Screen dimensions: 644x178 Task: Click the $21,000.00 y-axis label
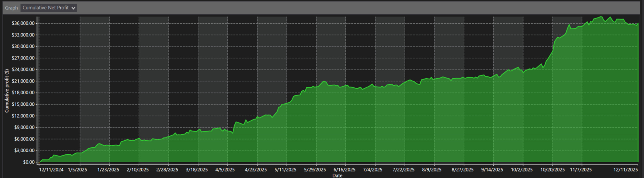pyautogui.click(x=23, y=81)
